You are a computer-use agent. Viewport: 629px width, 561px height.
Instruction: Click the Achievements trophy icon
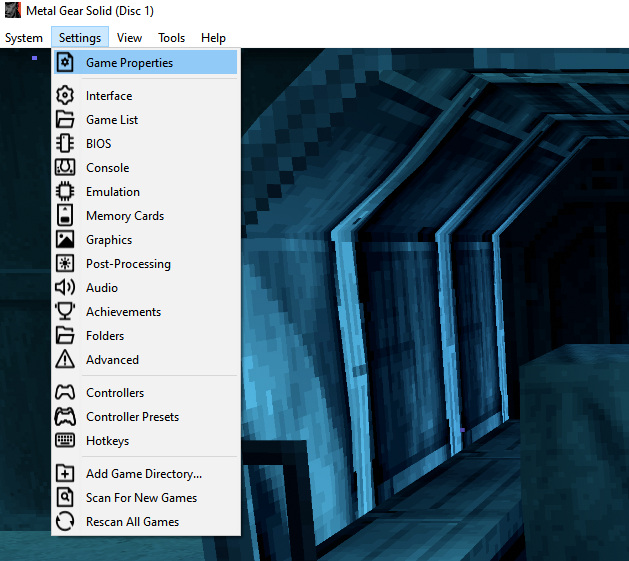(65, 311)
